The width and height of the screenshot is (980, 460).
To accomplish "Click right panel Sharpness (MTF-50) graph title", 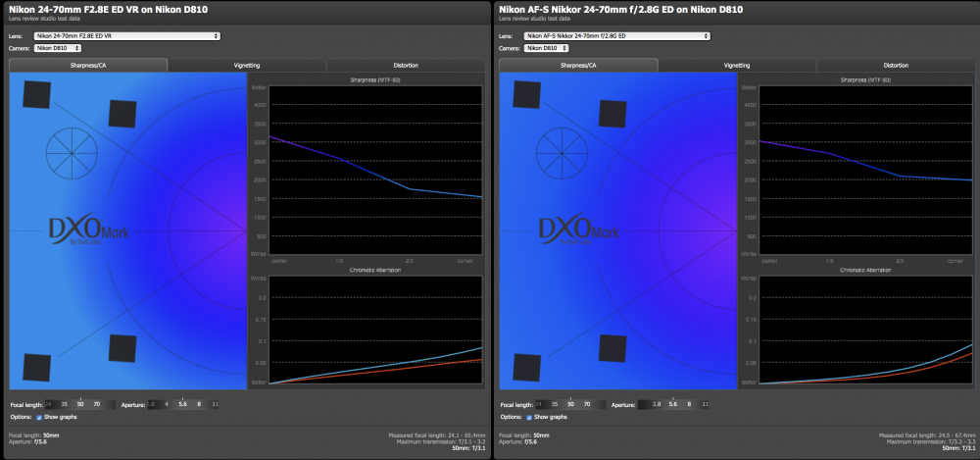I will pos(865,80).
